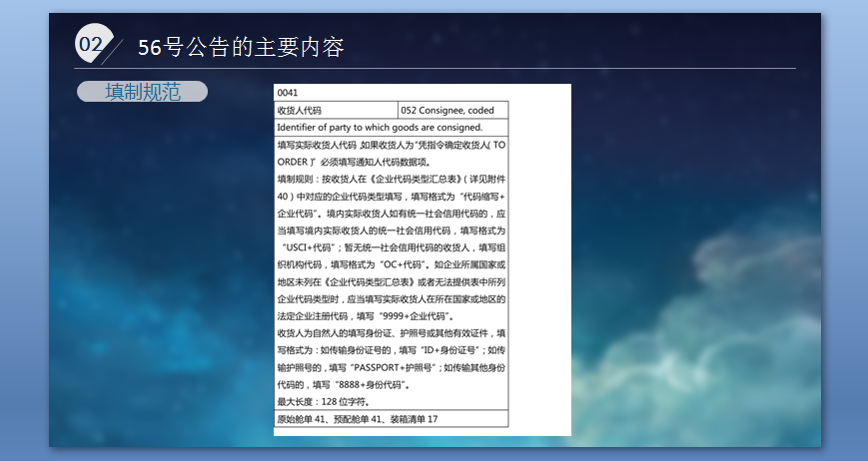
Task: Click the 052 Consignee, coded cell
Action: (446, 110)
